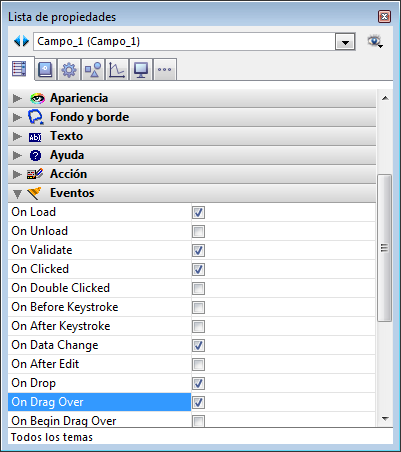Switch to the gear settings tab
This screenshot has width=401, height=452.
69,70
